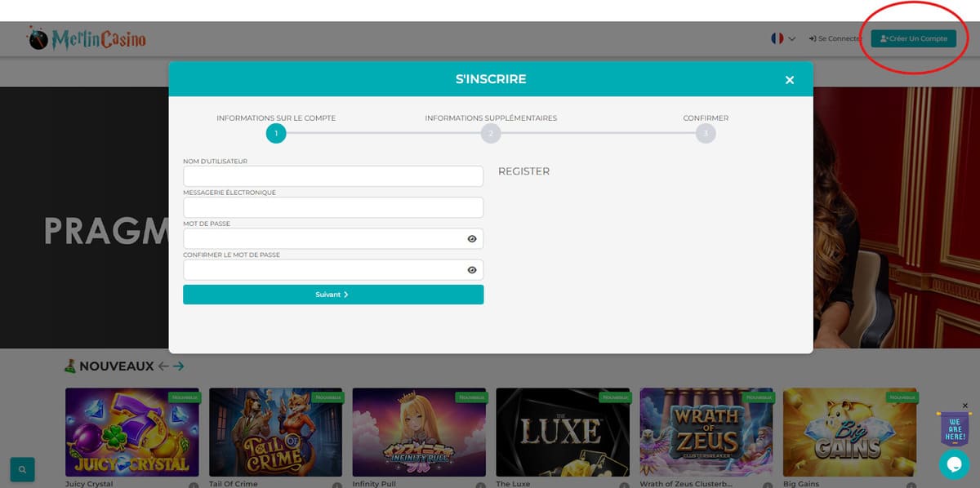
Task: Open the Juicy Crystal game thumbnail
Action: coord(131,432)
